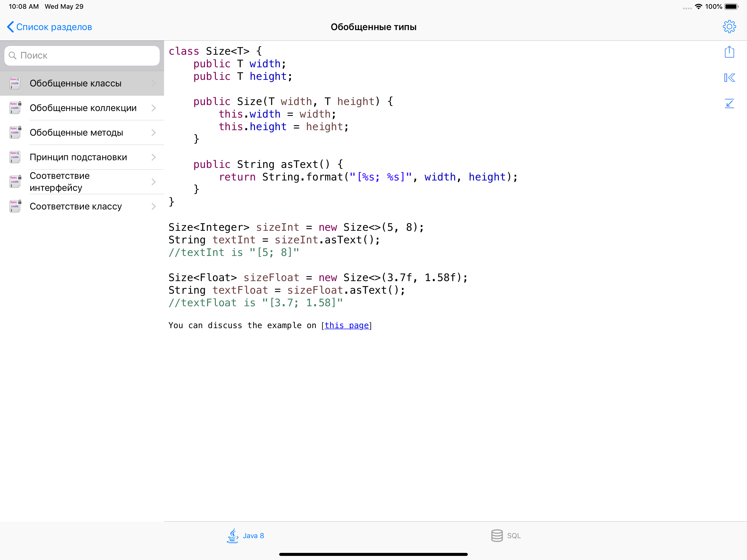
Task: Expand chevron for Обобщенные коллекции
Action: (x=154, y=108)
